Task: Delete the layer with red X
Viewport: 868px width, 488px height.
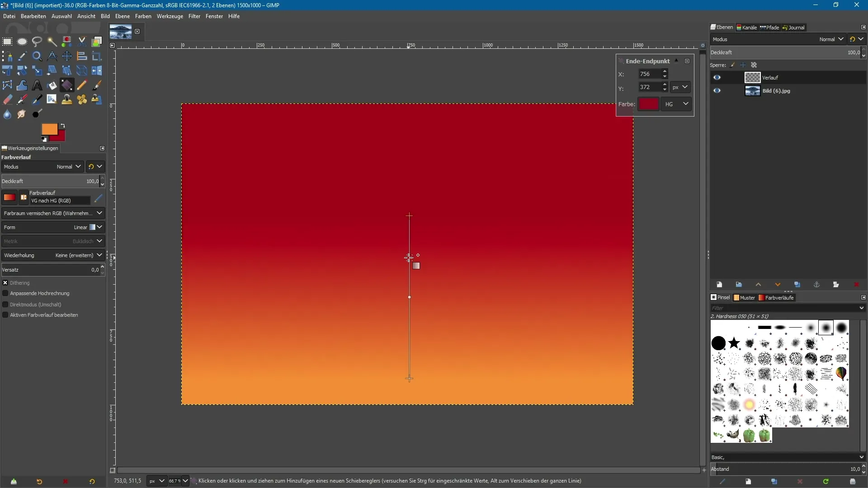Action: click(x=856, y=285)
